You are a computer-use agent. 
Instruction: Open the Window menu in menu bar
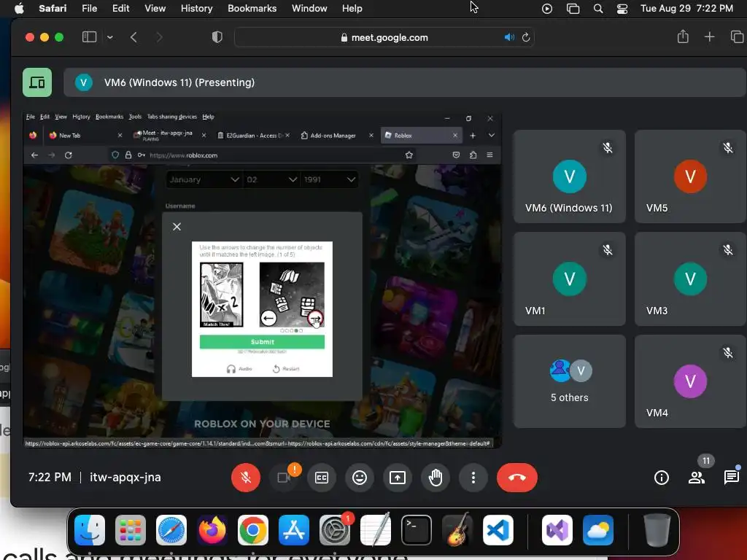pyautogui.click(x=309, y=8)
